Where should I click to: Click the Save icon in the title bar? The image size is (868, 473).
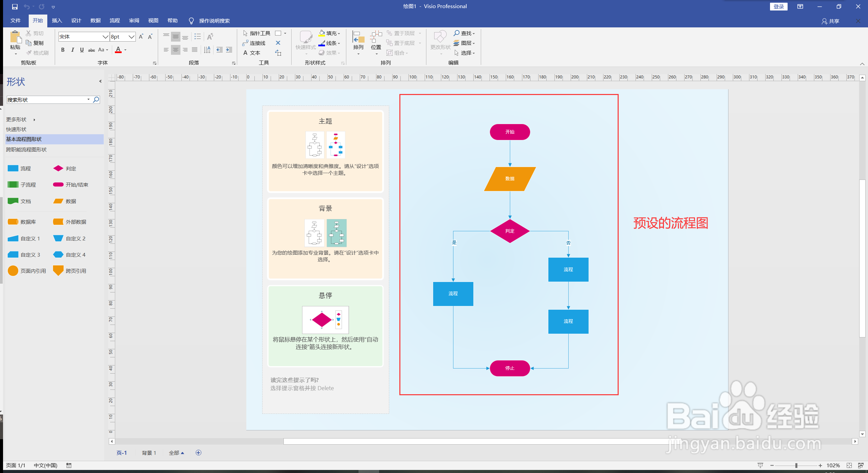[15, 6]
